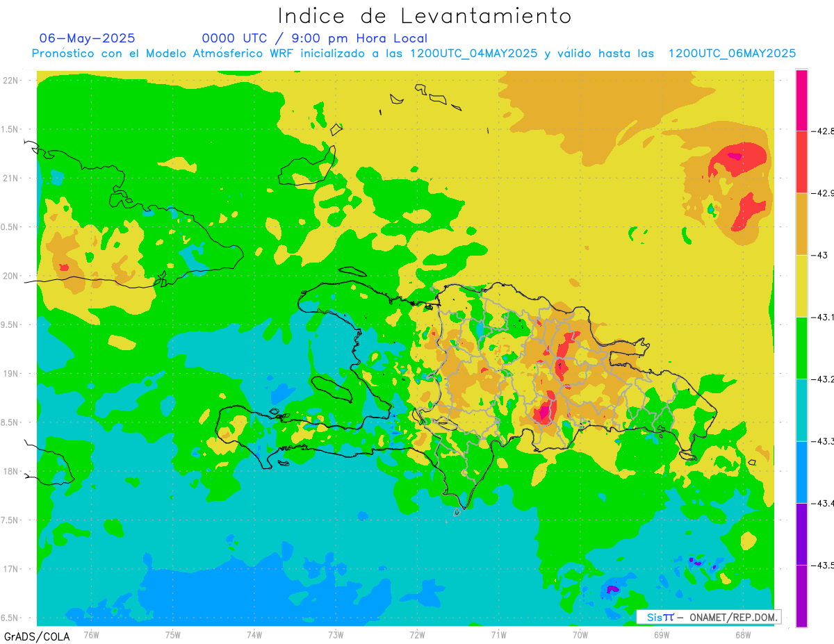Click the '-43.1' colorbar value
The width and height of the screenshot is (834, 644).
point(821,317)
